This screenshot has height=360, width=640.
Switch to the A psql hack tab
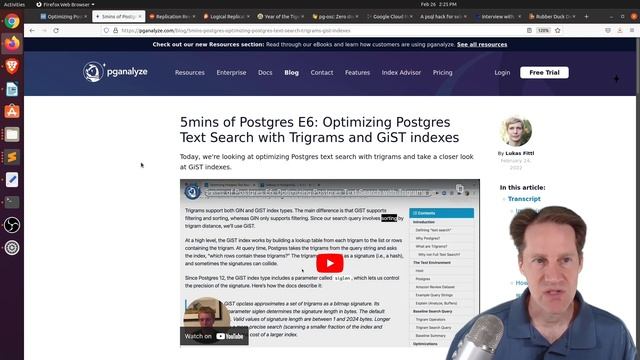point(444,16)
